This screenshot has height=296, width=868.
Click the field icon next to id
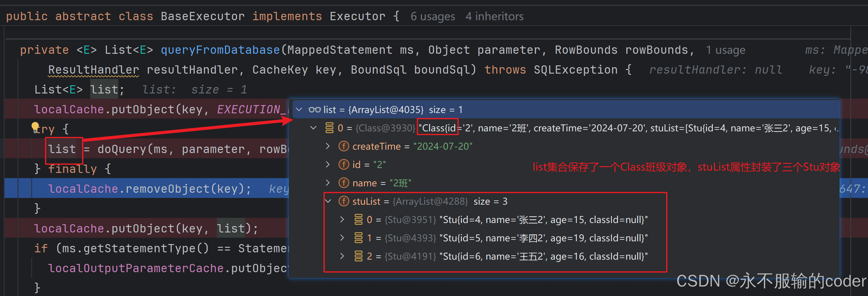click(x=343, y=164)
